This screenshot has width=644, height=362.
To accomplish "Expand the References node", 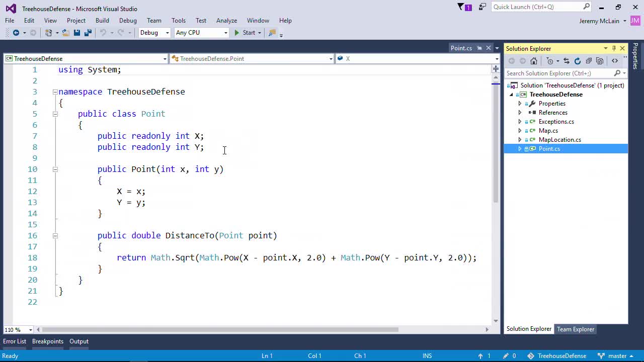I will click(x=520, y=113).
